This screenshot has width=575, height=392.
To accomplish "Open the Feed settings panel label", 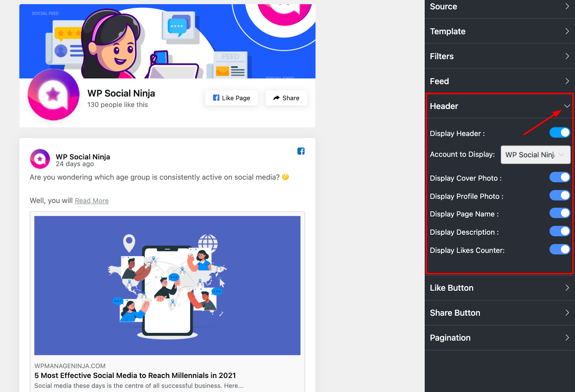I will tap(439, 81).
